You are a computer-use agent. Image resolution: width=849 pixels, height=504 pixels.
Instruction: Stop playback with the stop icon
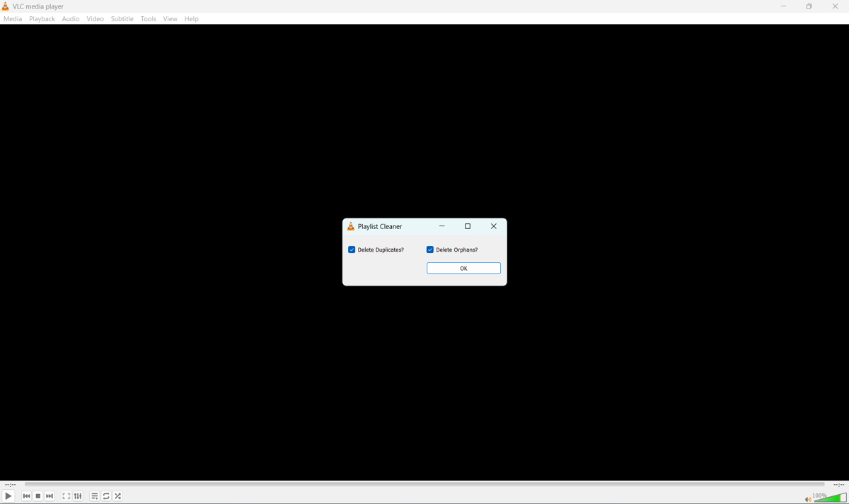tap(37, 496)
